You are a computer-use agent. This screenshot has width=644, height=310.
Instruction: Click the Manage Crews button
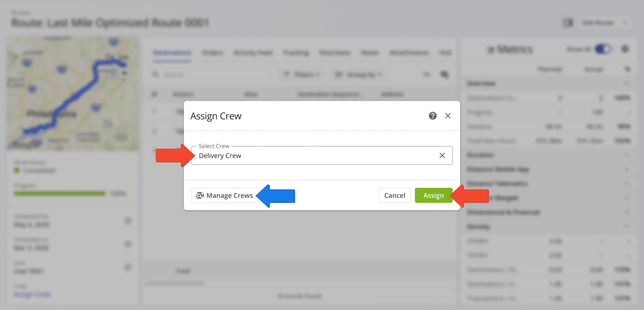[225, 195]
